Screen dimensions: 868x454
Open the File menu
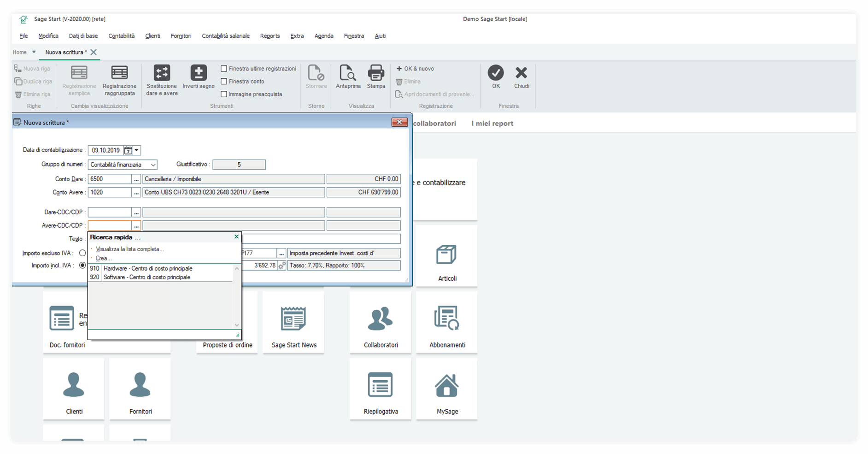pyautogui.click(x=23, y=36)
